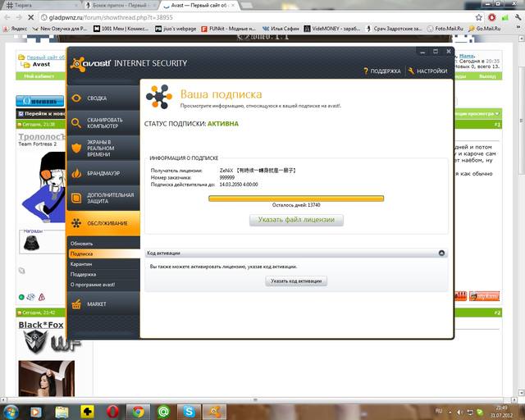Viewport: 525px width, 420px height.
Task: Click the gladpwnz.ru address bar
Action: pos(256,17)
